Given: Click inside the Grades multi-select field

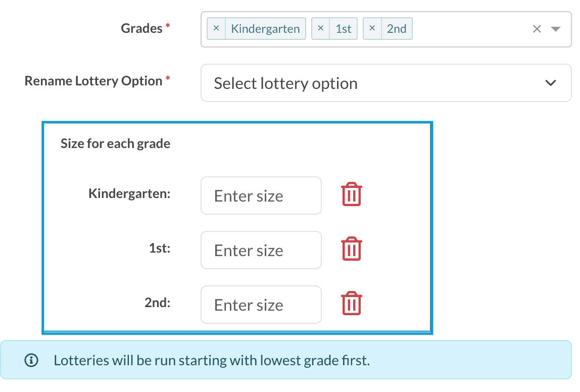Looking at the screenshot, I should click(x=470, y=29).
